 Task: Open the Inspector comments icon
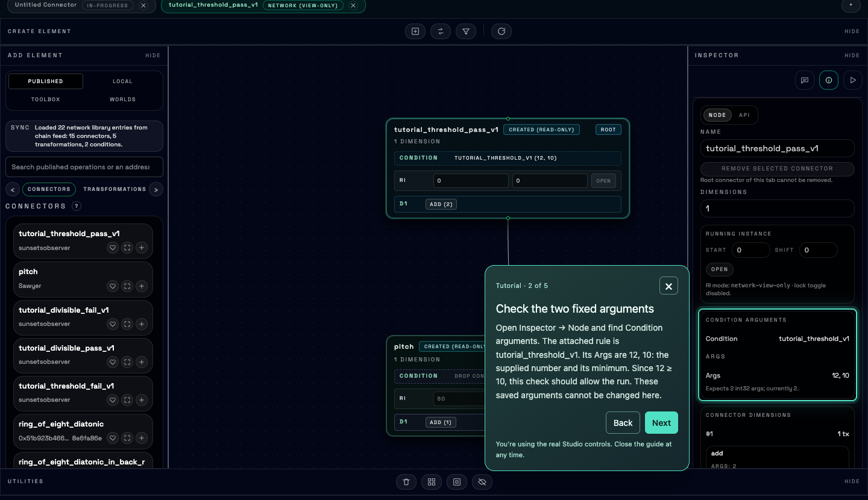point(805,80)
